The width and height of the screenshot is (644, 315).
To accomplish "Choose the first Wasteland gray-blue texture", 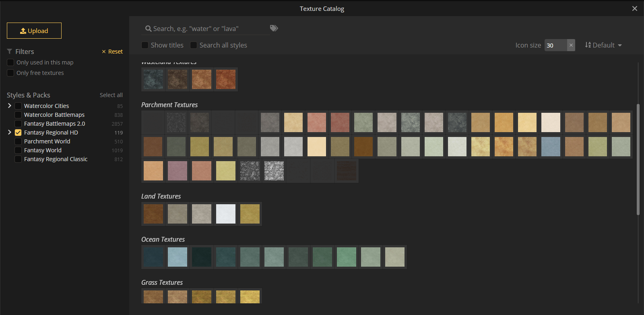I will [153, 79].
